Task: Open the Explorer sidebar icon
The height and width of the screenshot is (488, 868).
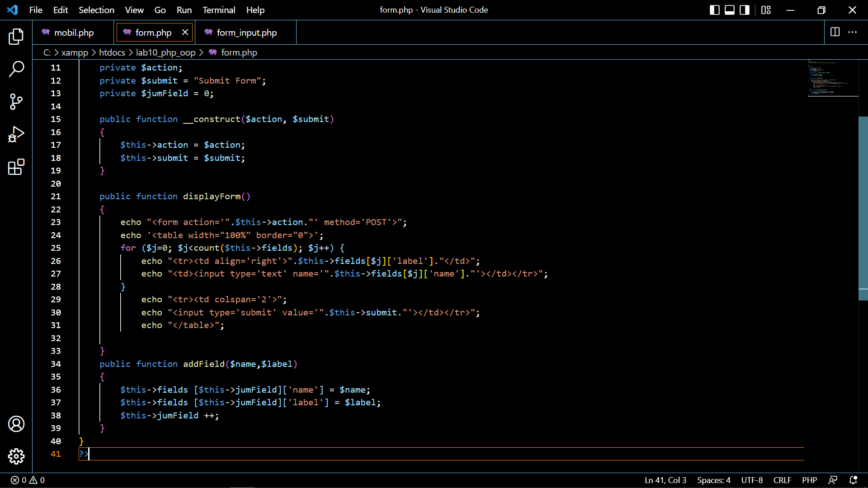Action: [x=16, y=37]
